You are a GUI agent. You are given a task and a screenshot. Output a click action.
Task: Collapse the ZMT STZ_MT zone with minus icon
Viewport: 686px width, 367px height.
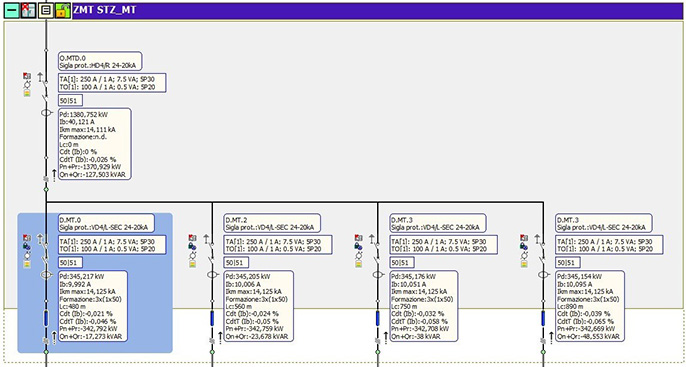(11, 10)
